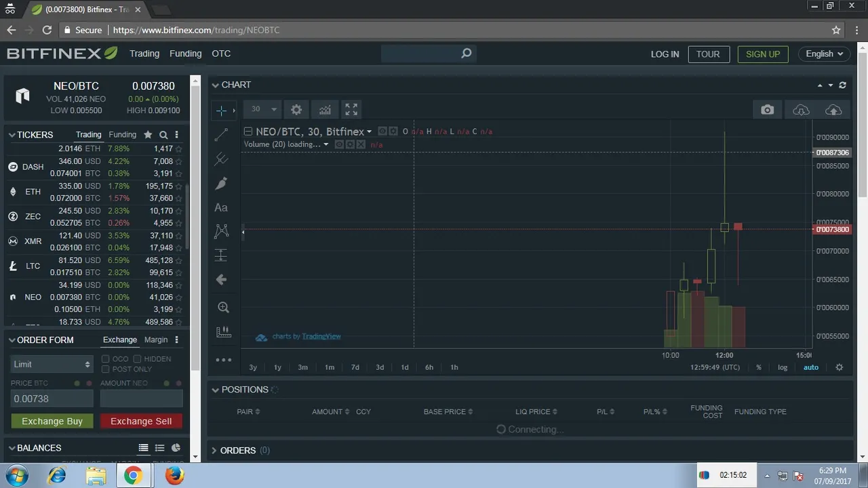
Task: Open the 30 minute interval dropdown
Action: [x=264, y=109]
